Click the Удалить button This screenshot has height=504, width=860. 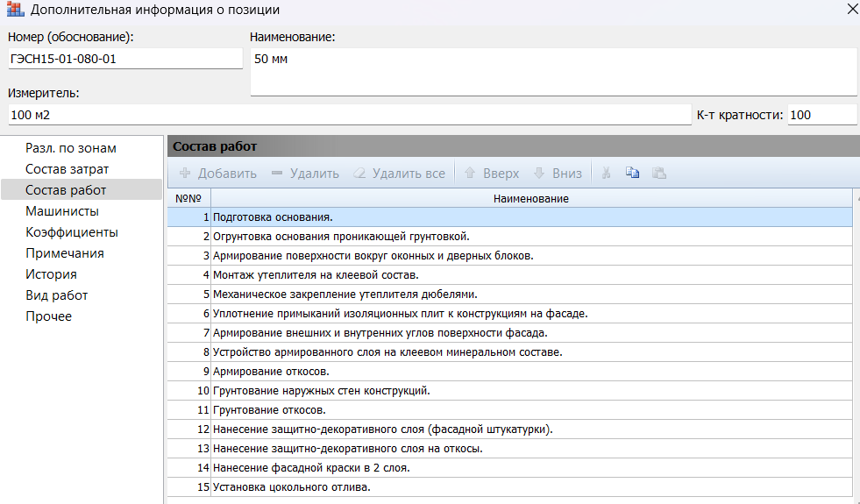pos(305,174)
